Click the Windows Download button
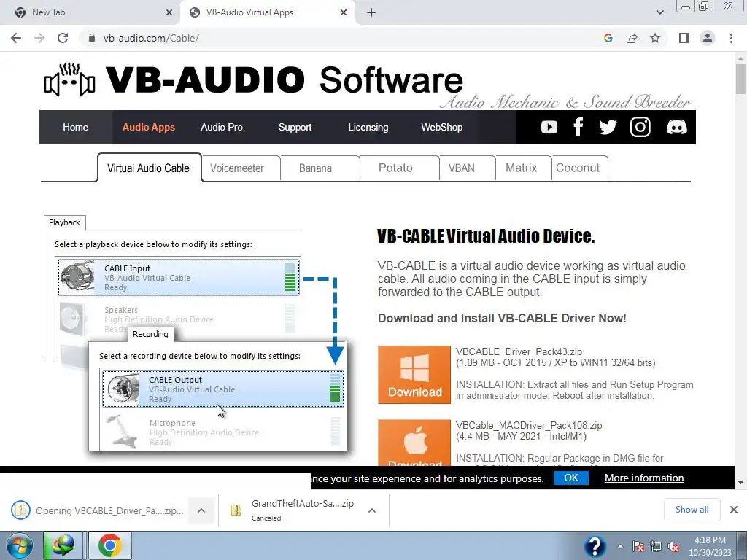747x560 pixels. click(414, 375)
